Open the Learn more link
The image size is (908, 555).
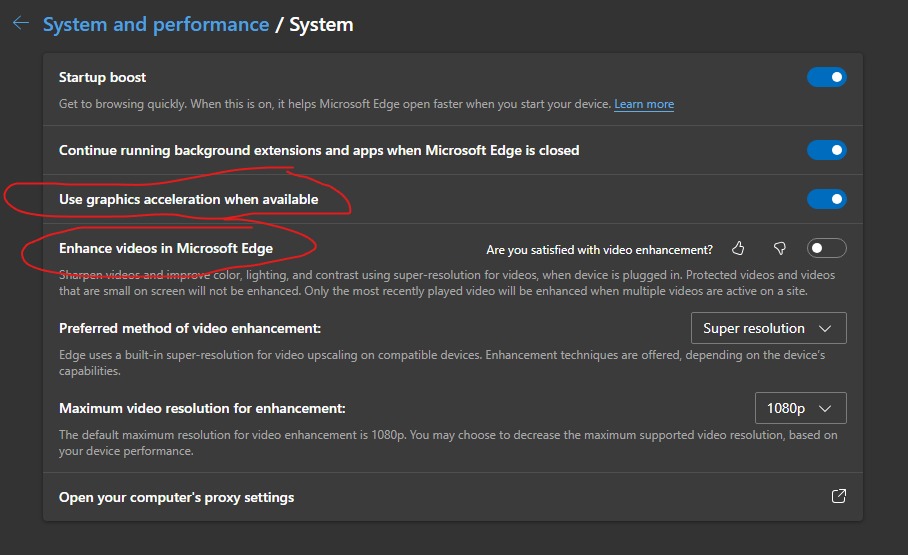[x=644, y=104]
